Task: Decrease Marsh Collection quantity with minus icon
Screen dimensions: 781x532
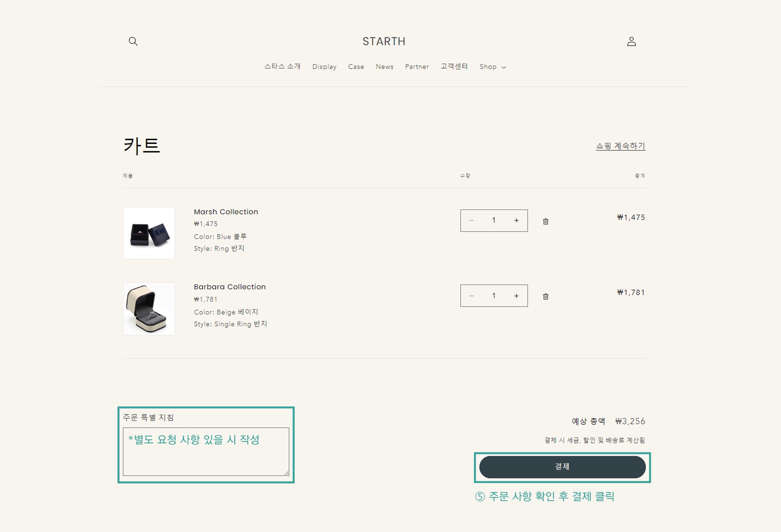Action: click(x=472, y=220)
